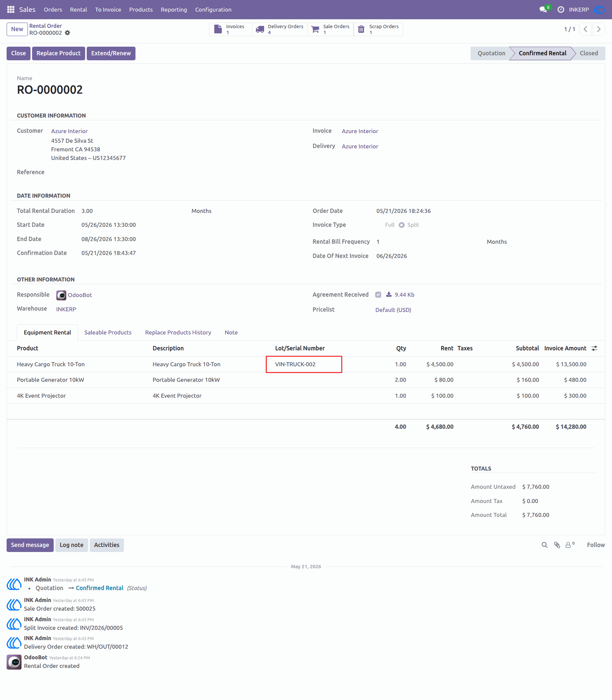The image size is (612, 700).
Task: Click Extend/Renew button
Action: pyautogui.click(x=111, y=53)
